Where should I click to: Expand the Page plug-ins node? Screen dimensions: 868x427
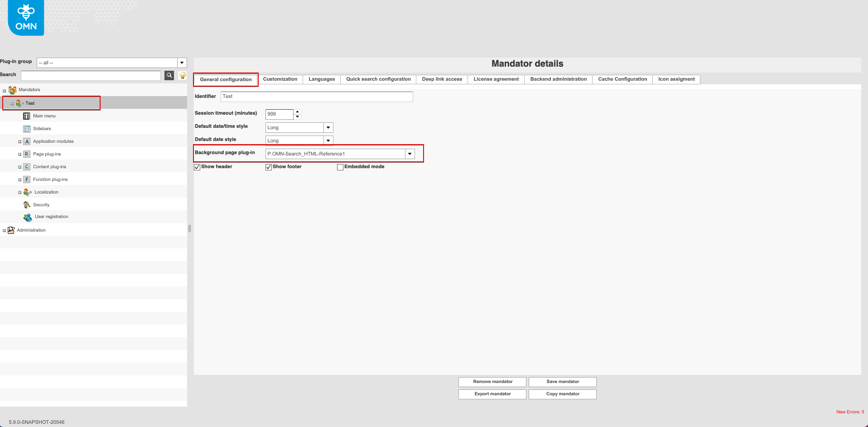click(19, 155)
